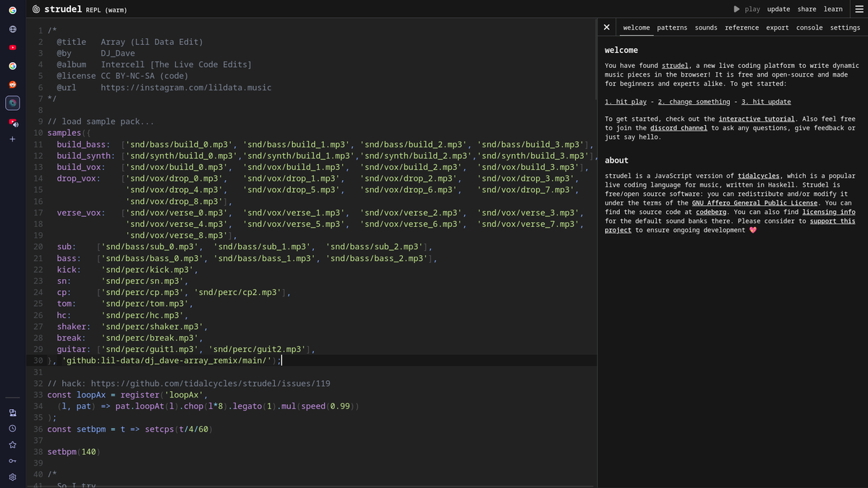This screenshot has height=488, width=868.
Task: Open the Google tab above the Reddit icon
Action: (x=12, y=66)
